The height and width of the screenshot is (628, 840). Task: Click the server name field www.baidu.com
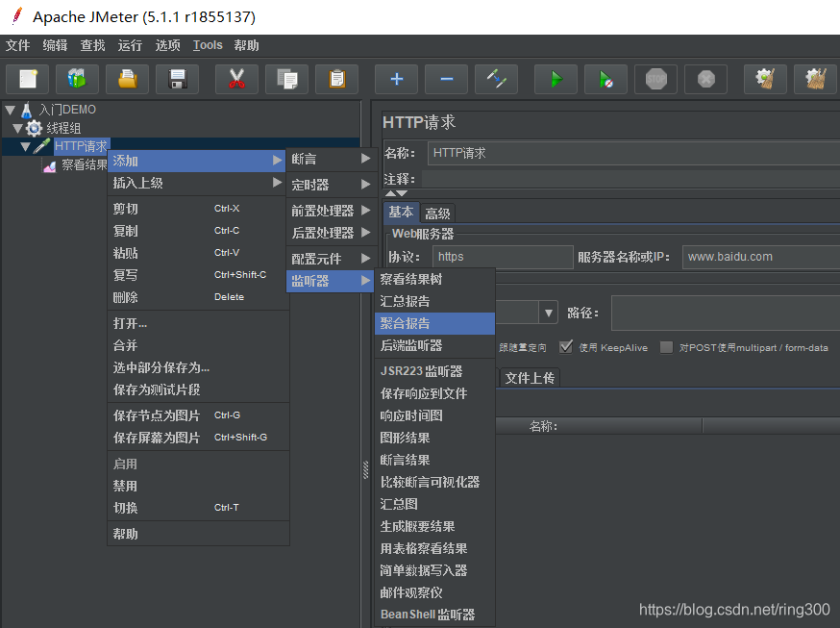[x=761, y=257]
